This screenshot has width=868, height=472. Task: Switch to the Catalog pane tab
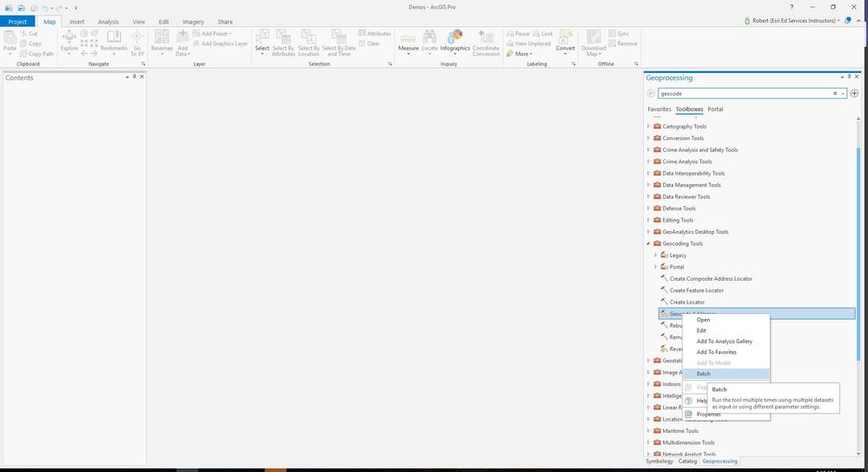tap(687, 461)
